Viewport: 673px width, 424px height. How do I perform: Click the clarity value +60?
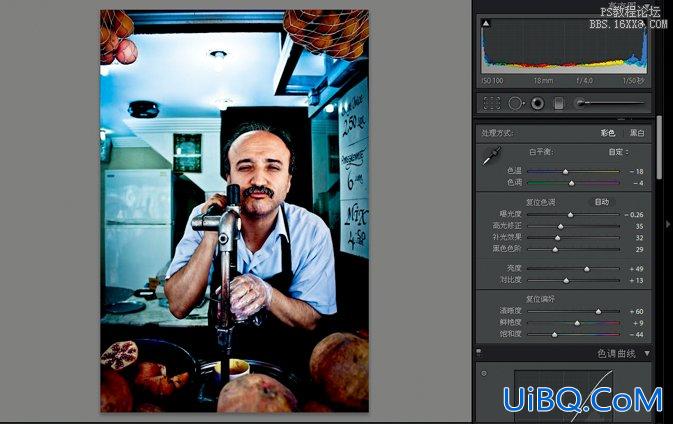point(637,312)
